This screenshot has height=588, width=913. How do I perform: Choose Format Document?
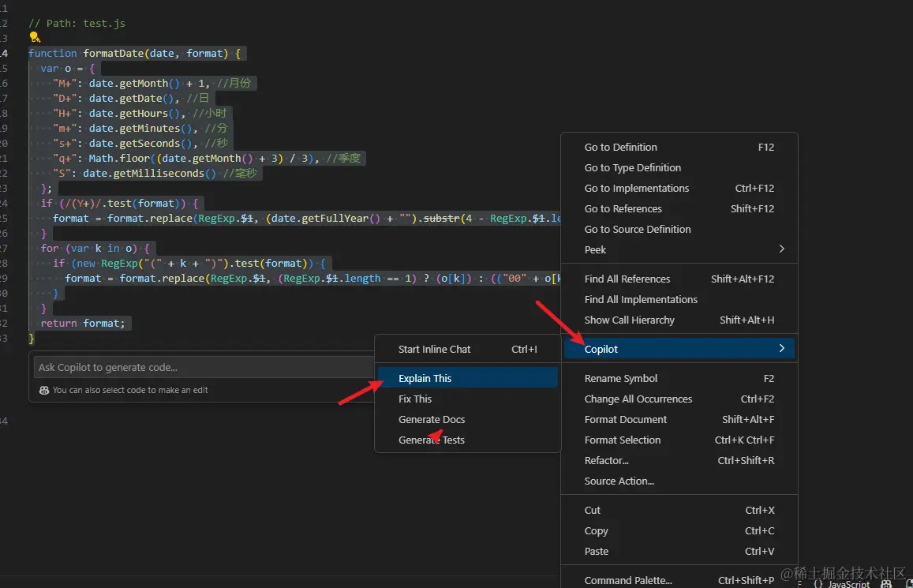[679, 419]
